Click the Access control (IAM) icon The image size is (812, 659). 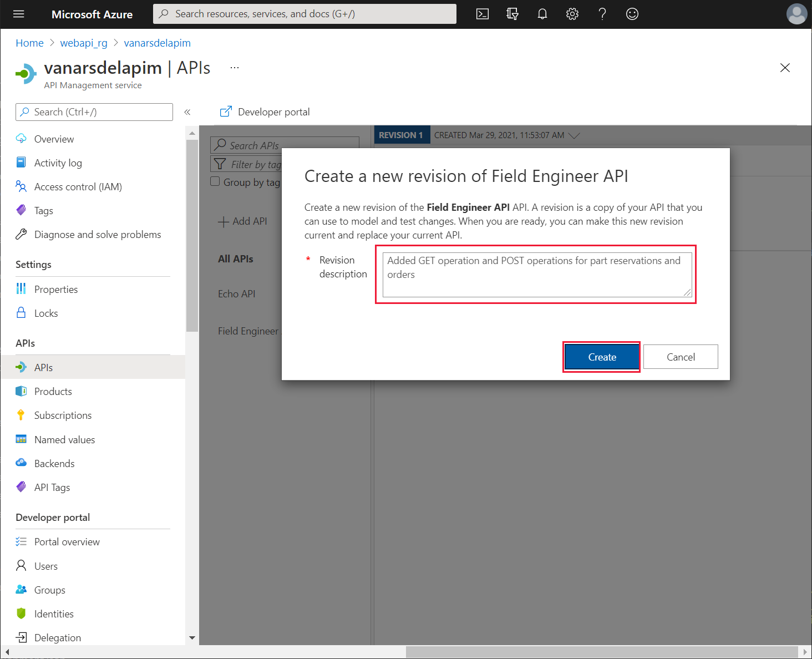(x=21, y=186)
